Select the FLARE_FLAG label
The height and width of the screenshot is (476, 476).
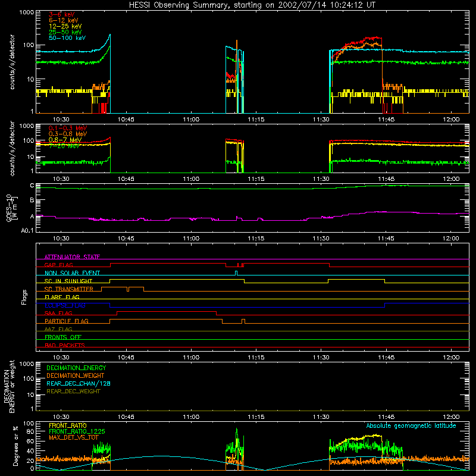[x=62, y=297]
